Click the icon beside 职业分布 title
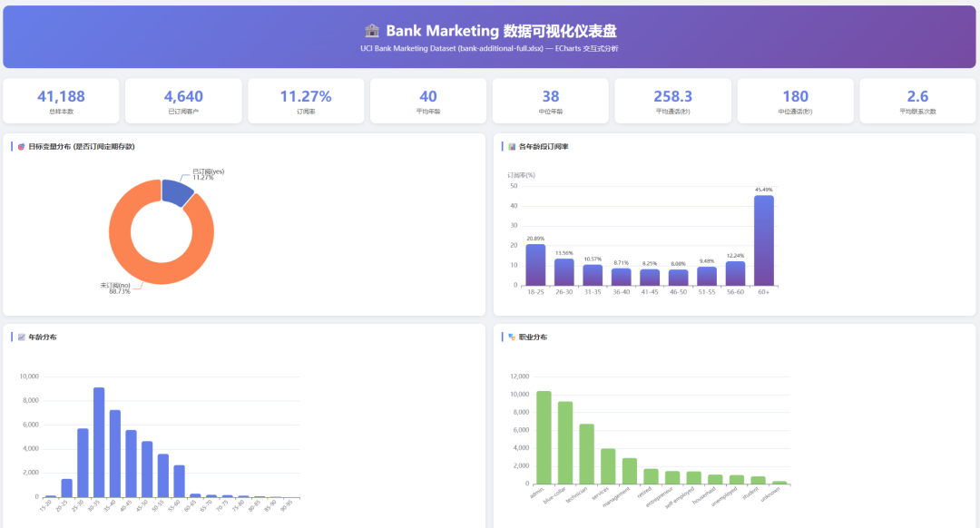 [x=512, y=337]
